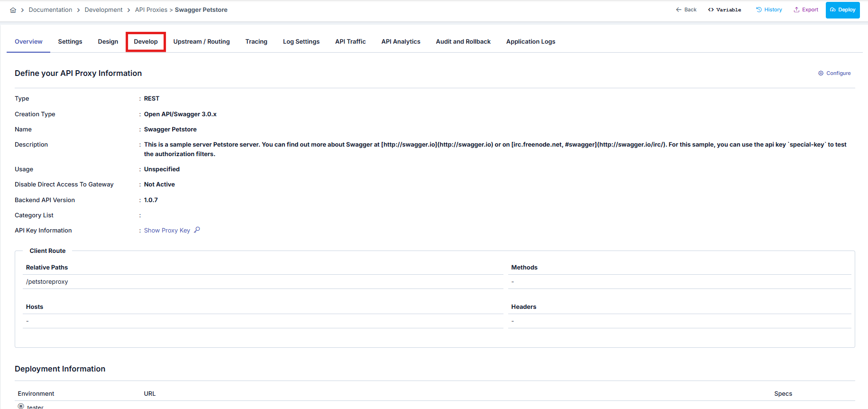Screen dimensions: 868x409
Task: Go back using the Back button
Action: pyautogui.click(x=686, y=10)
